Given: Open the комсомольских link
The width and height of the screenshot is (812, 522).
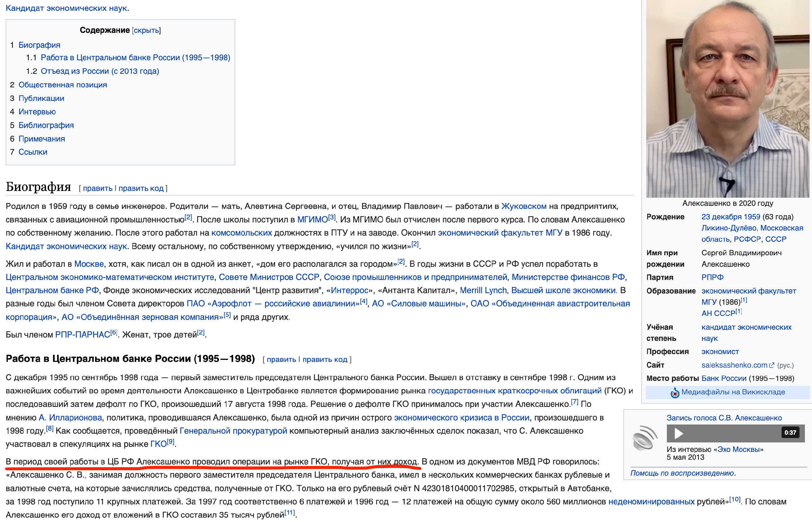Looking at the screenshot, I should (242, 233).
